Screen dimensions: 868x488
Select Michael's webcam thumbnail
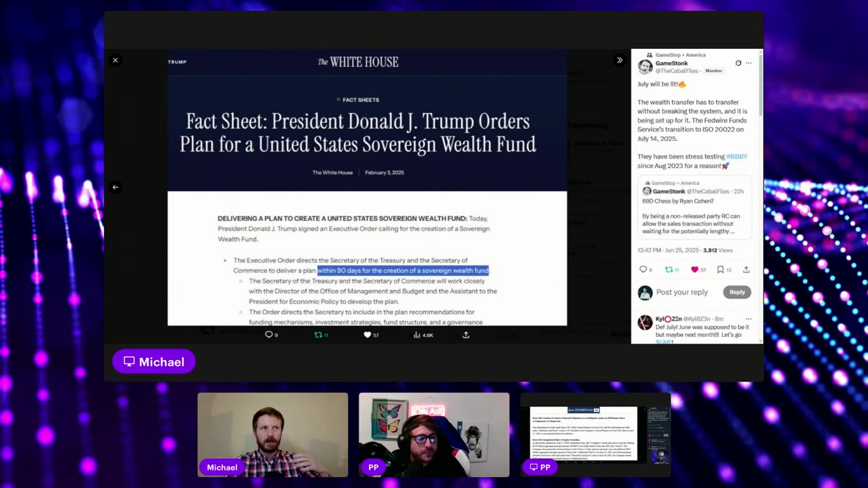tap(273, 434)
